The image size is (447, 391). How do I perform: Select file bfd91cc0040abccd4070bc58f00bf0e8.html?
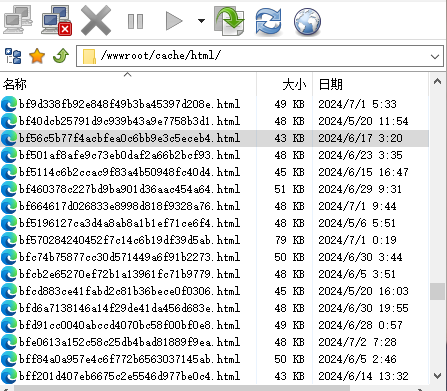pos(129,325)
